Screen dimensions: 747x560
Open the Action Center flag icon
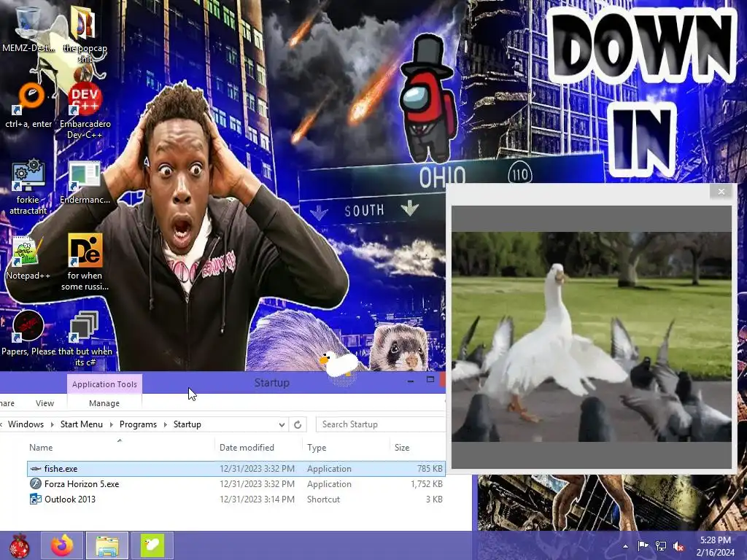click(643, 546)
